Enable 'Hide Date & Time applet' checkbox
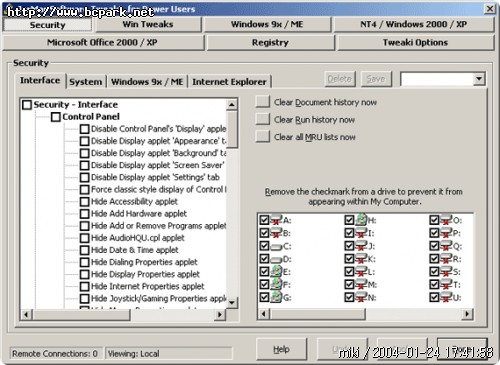The image size is (500, 365). pos(85,250)
